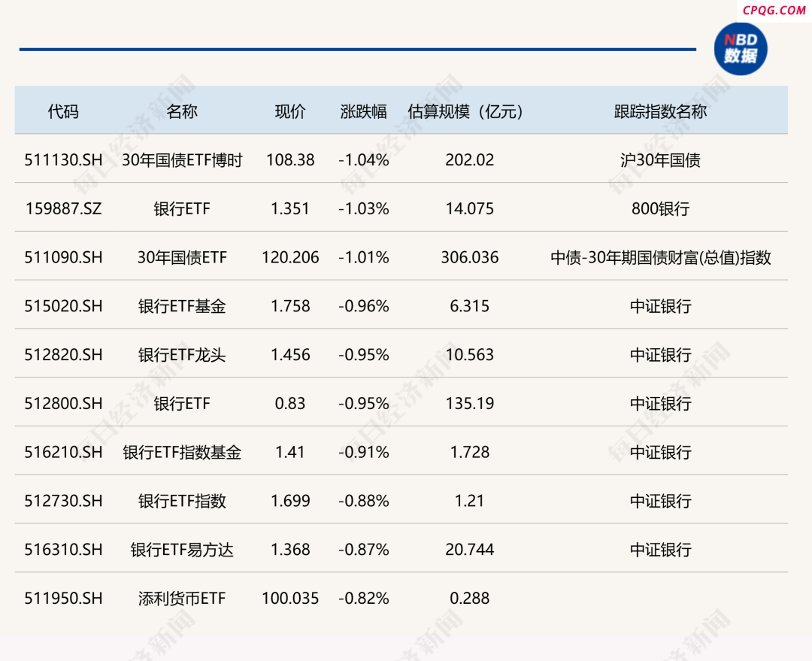The height and width of the screenshot is (661, 812).
Task: Click the scale value 10.563
Action: tap(470, 355)
